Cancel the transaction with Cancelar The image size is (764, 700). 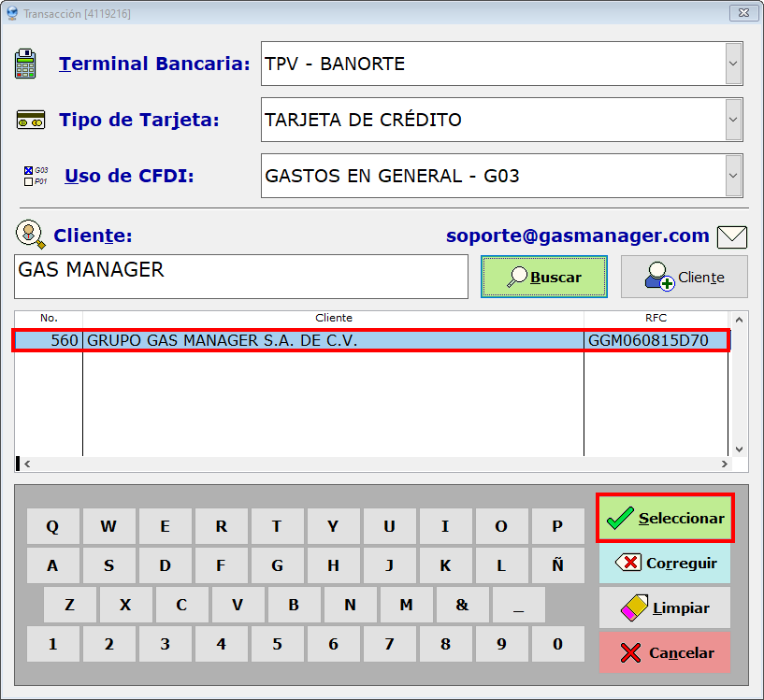[x=665, y=653]
